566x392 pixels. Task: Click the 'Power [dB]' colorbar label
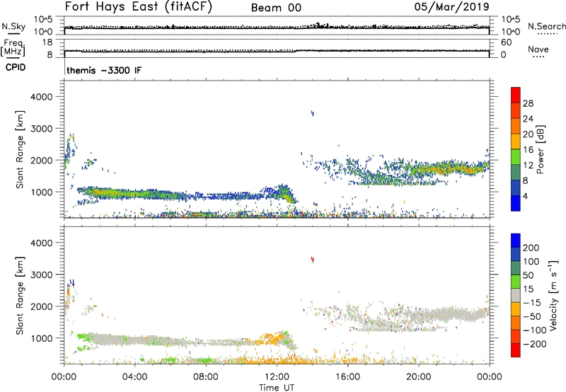(x=540, y=149)
